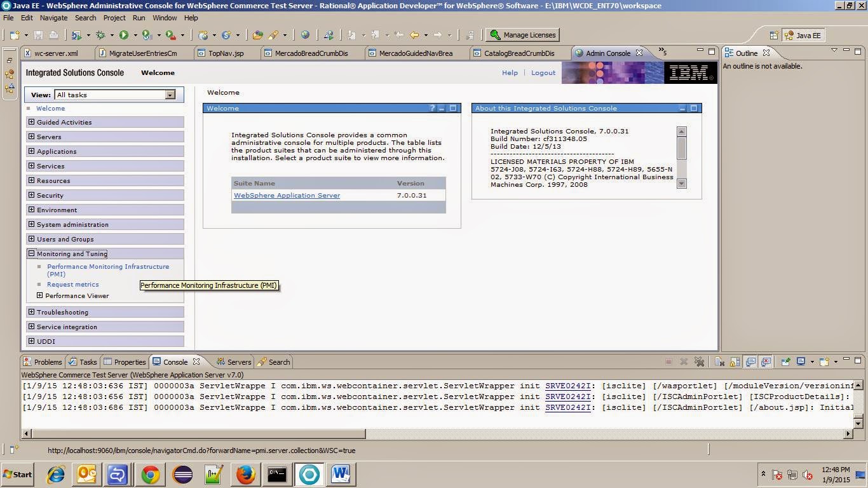Image resolution: width=868 pixels, height=488 pixels.
Task: Collapse the Monitoring and Tuning node
Action: click(x=31, y=254)
